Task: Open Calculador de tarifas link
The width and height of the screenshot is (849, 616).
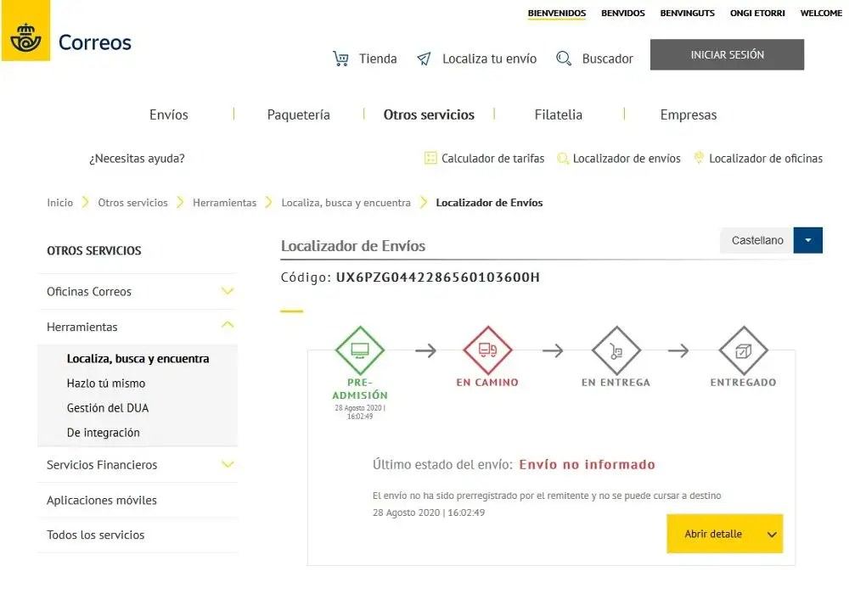Action: click(x=492, y=158)
